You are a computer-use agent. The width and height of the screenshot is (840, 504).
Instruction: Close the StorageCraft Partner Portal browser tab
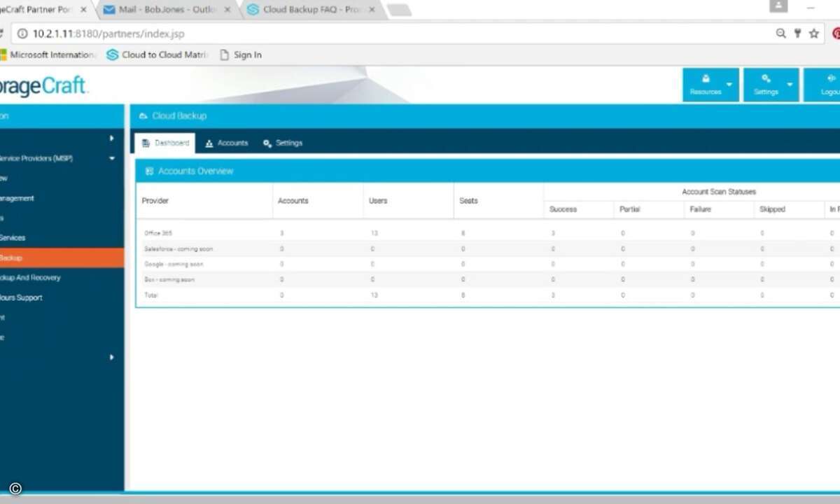[83, 10]
